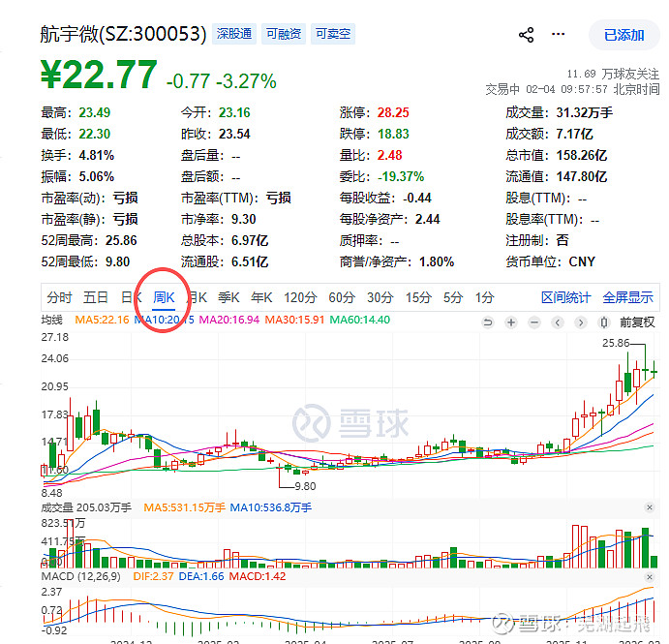Click the MA60:14.40 legend value
This screenshot has width=669, height=644.
coord(360,320)
